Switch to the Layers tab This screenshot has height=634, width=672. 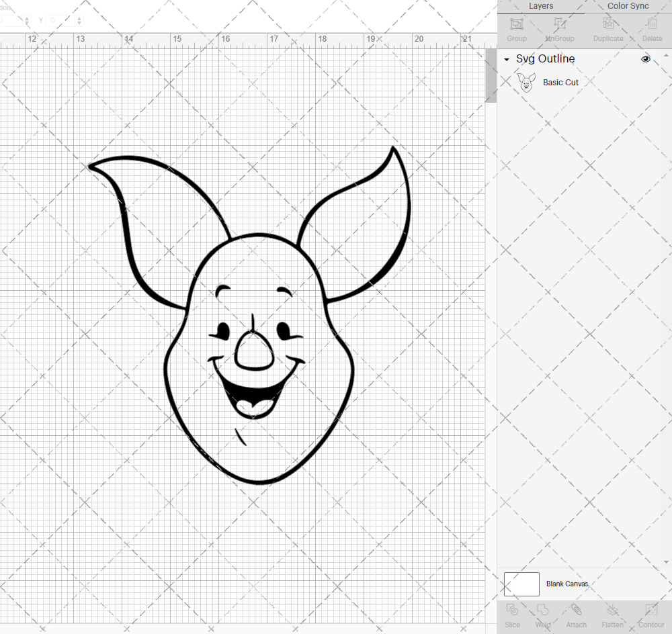click(x=541, y=6)
